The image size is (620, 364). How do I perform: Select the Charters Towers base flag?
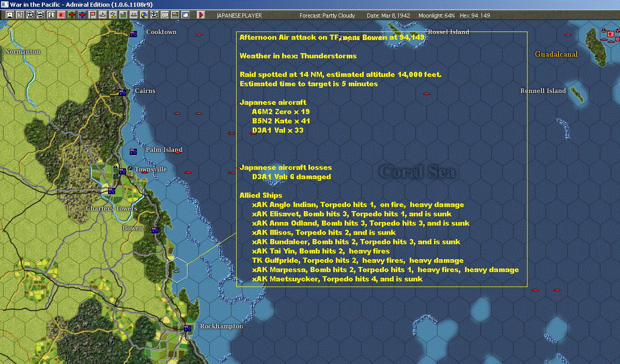[x=112, y=191]
